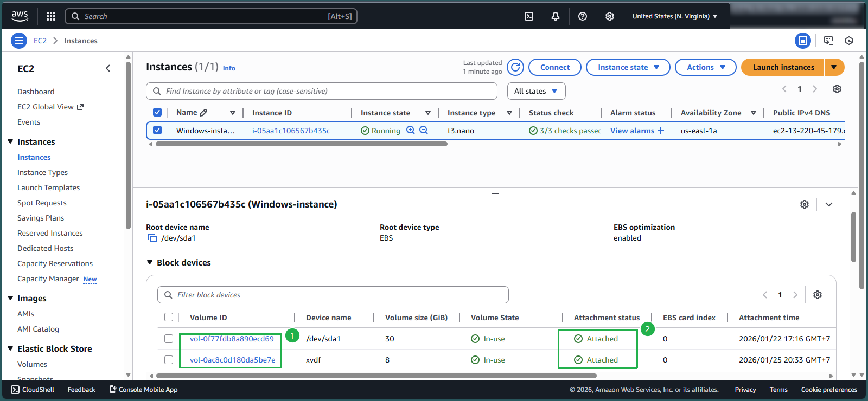This screenshot has width=868, height=401.
Task: Click blue panel layout icon in breadcrumb bar
Action: tap(803, 41)
